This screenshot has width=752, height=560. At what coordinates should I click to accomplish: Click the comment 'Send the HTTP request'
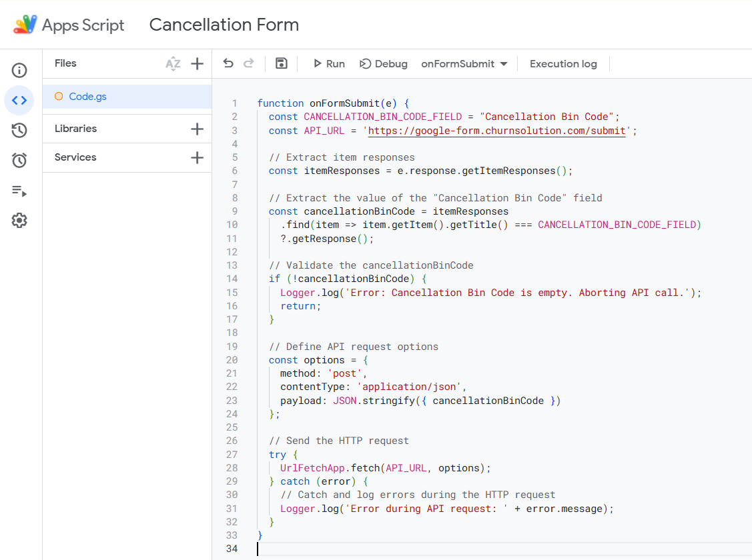(x=339, y=441)
